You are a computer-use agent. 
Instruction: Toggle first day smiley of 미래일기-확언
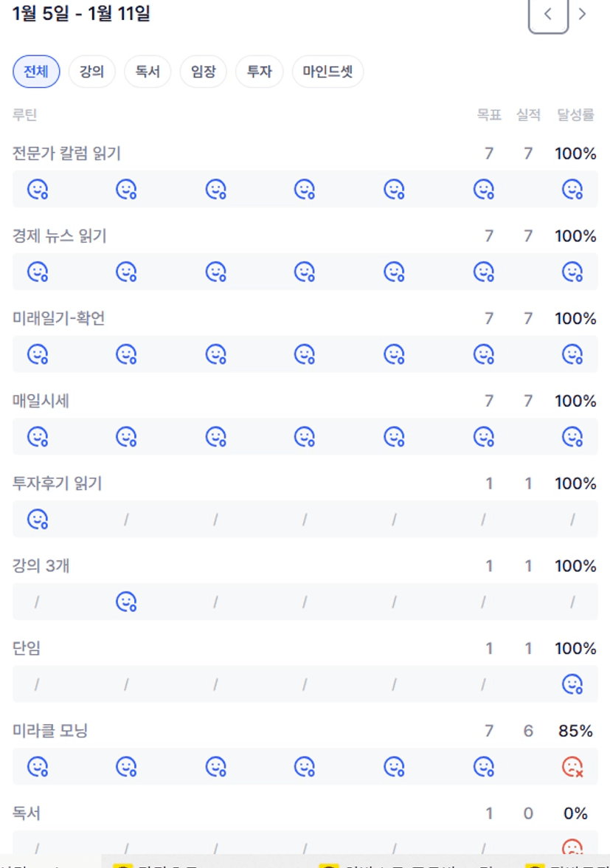click(x=38, y=355)
